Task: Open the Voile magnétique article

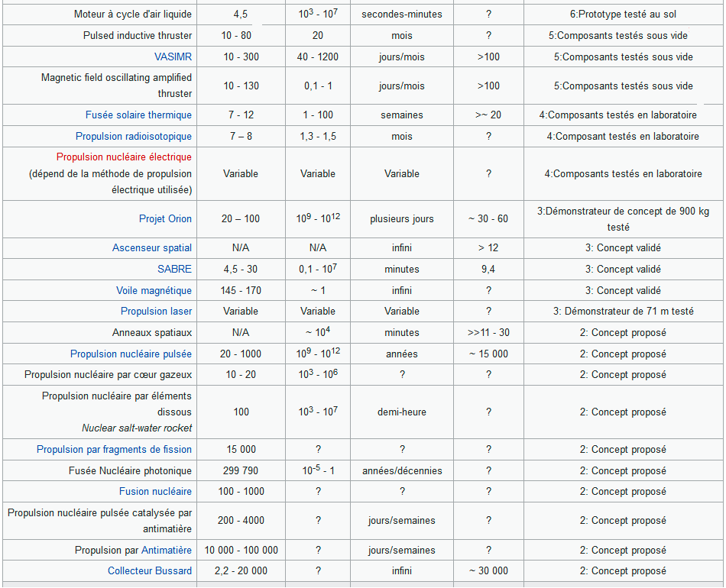Action: (x=154, y=291)
